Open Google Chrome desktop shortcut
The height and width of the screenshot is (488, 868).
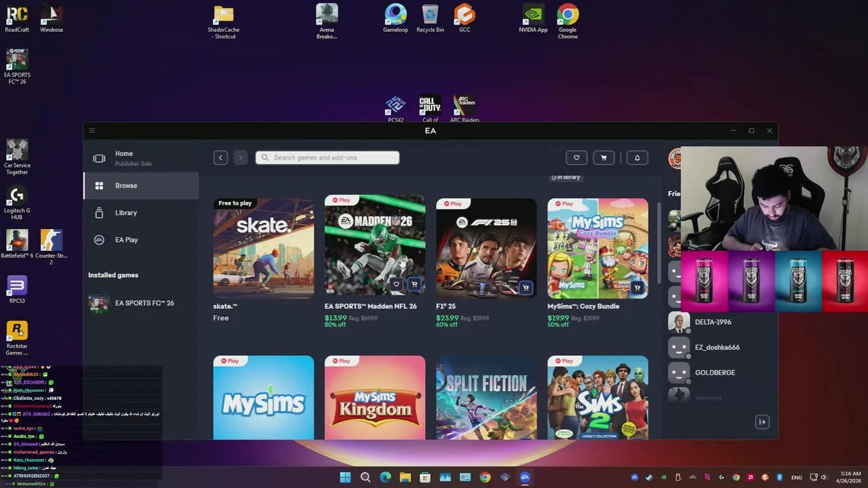568,22
